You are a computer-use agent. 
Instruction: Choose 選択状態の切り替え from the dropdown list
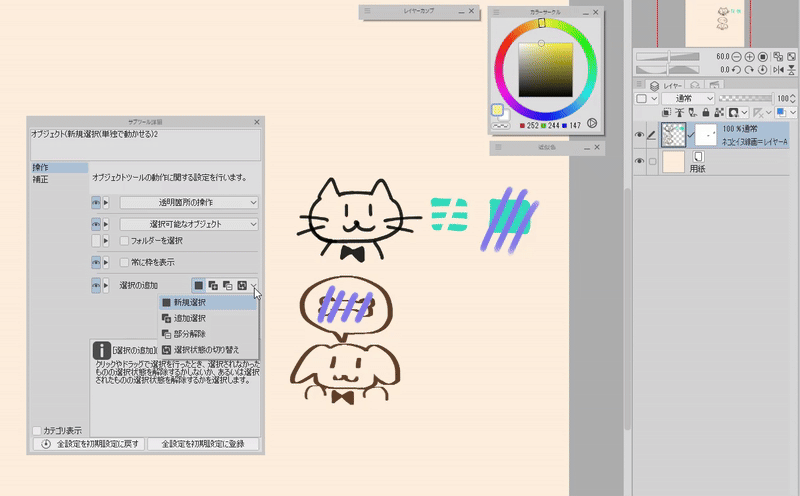click(208, 350)
